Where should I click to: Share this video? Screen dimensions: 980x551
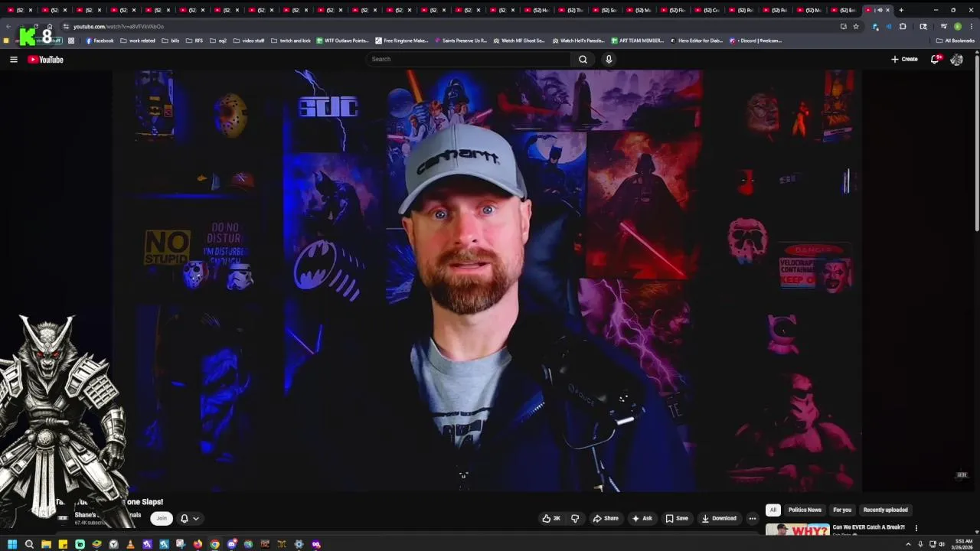coord(606,518)
